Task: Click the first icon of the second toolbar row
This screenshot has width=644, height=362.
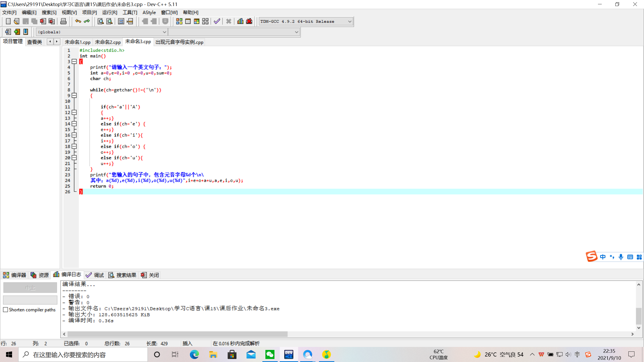Action: click(x=8, y=32)
